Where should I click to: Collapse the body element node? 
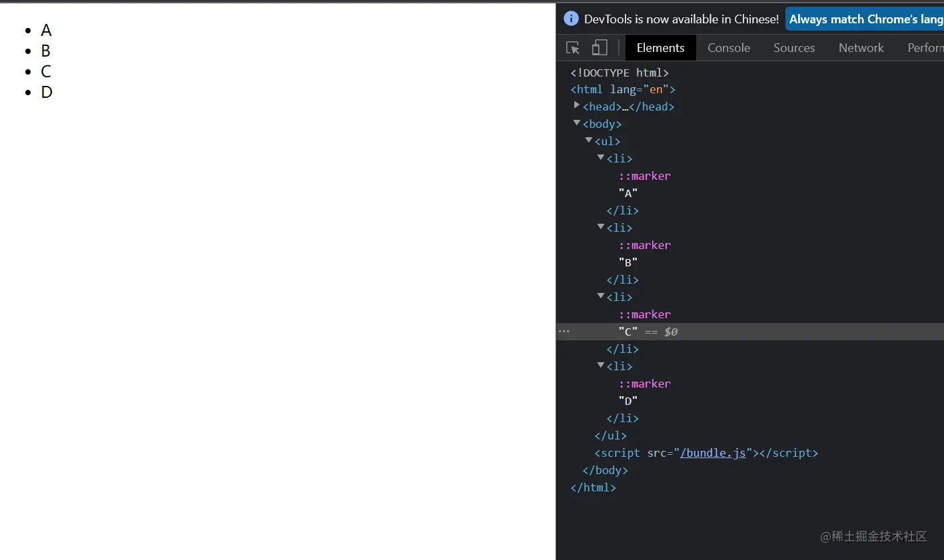click(x=577, y=123)
